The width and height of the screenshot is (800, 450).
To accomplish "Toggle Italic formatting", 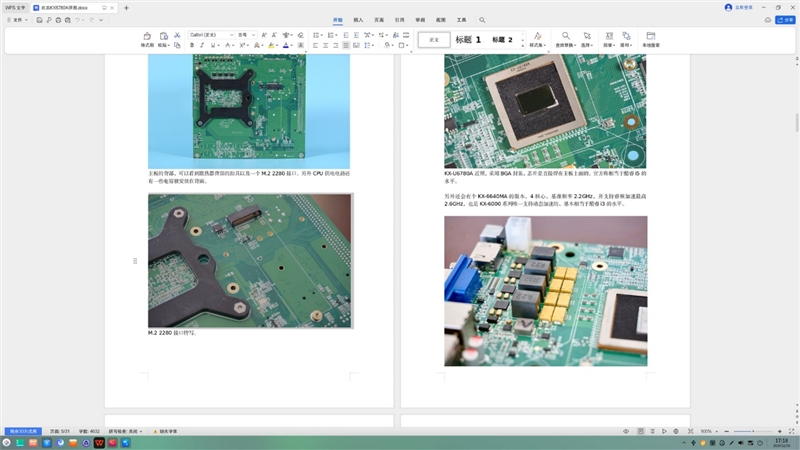I will pyautogui.click(x=203, y=45).
